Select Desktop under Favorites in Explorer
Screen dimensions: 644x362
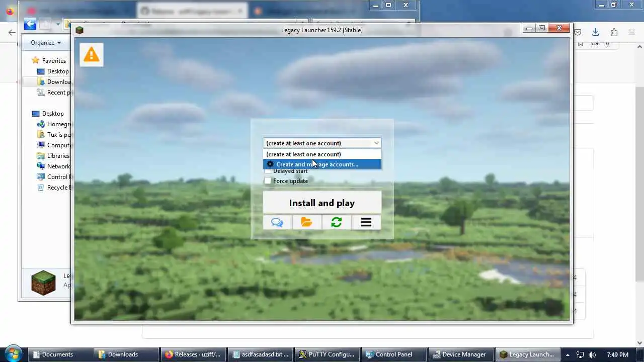pos(58,71)
